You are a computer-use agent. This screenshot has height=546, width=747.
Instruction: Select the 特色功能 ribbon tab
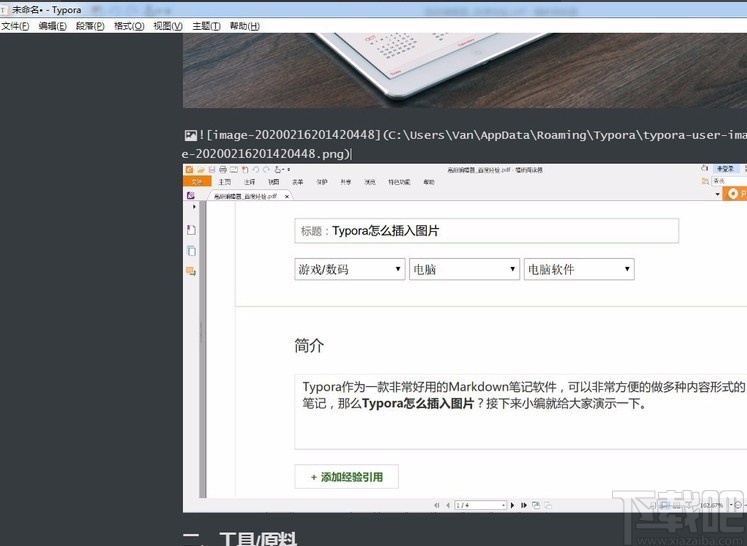399,182
